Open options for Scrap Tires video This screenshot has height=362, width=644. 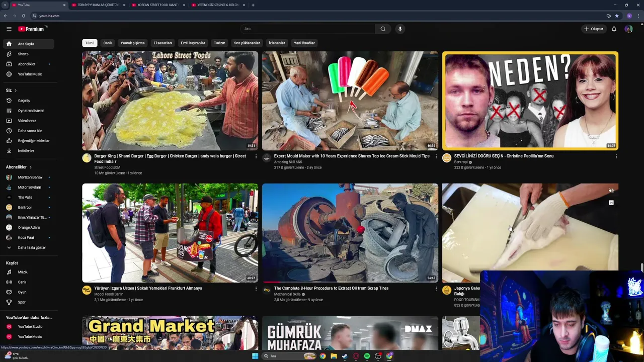point(436,289)
